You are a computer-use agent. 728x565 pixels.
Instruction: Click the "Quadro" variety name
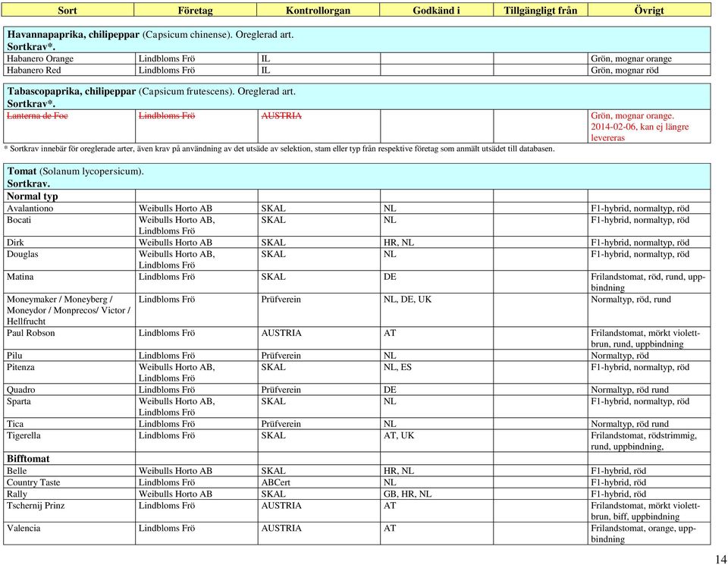tap(21, 390)
